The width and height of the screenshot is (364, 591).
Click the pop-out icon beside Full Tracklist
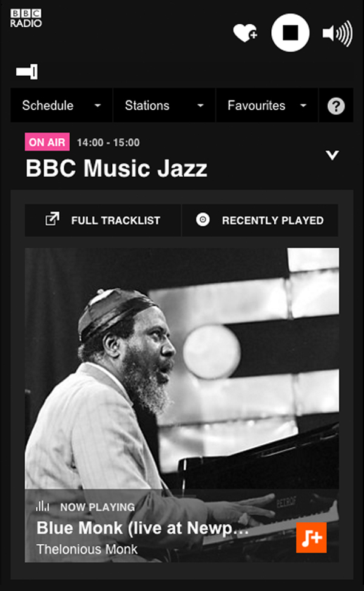click(52, 219)
